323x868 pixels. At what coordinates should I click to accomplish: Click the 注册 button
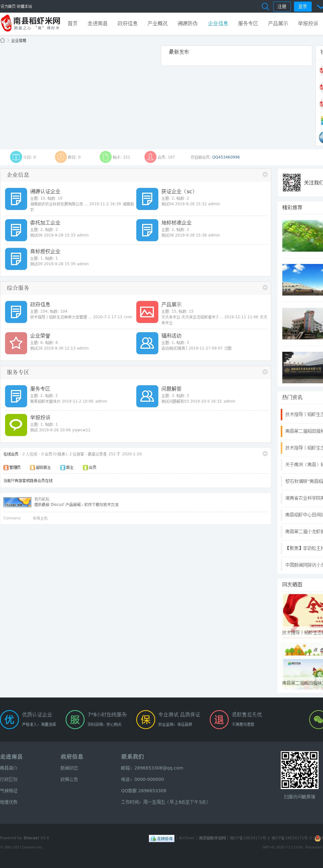(282, 6)
